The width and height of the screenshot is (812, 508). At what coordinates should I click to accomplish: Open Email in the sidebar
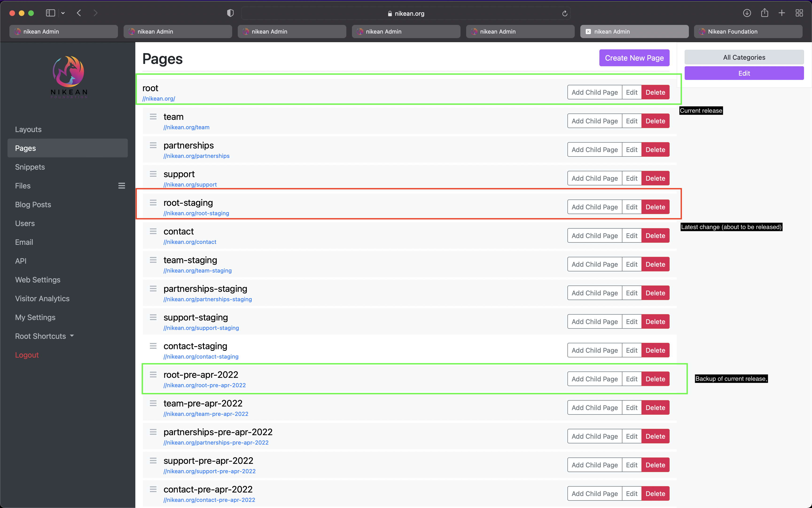tap(24, 242)
